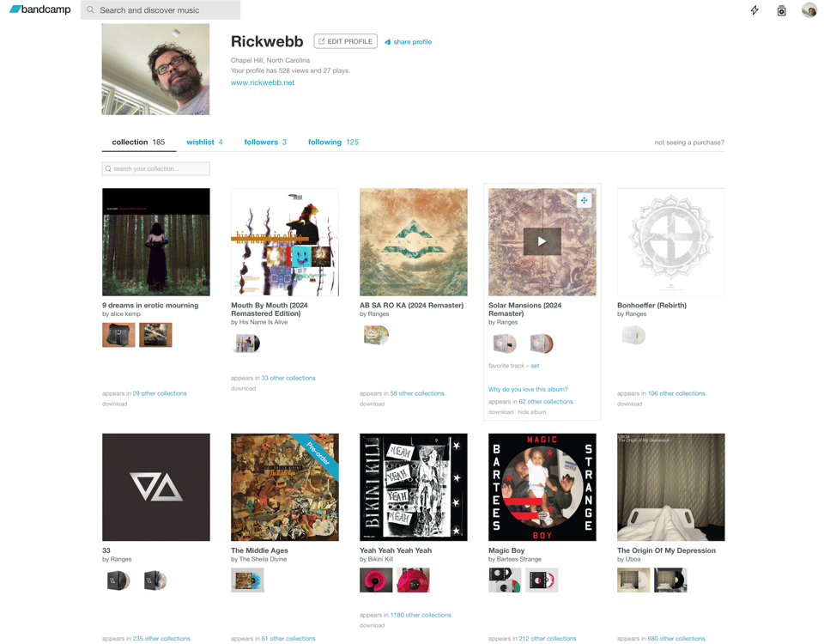Play Solar Mansions (2024 Remaster) album
824x644 pixels.
point(542,241)
